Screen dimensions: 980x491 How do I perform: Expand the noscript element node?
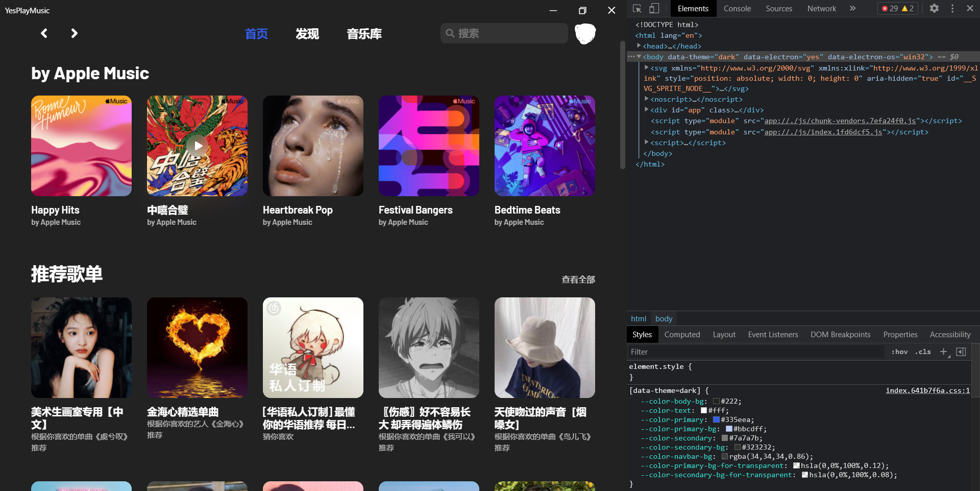tap(647, 99)
